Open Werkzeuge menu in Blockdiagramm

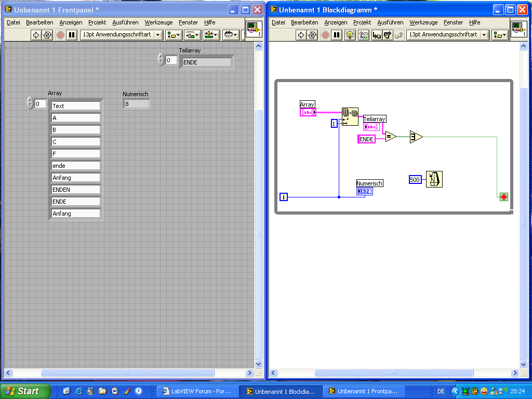tap(423, 22)
